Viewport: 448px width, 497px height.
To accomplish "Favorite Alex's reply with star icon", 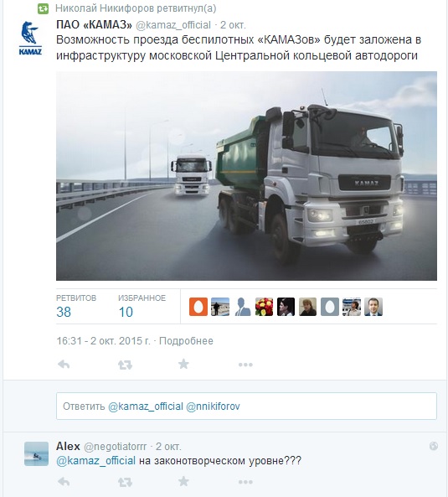I will click(183, 482).
